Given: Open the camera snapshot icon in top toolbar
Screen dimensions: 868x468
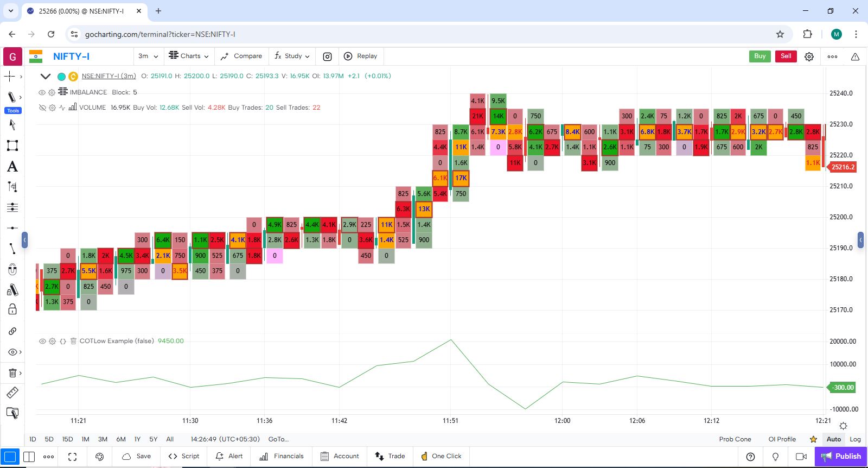Looking at the screenshot, I should pos(327,56).
